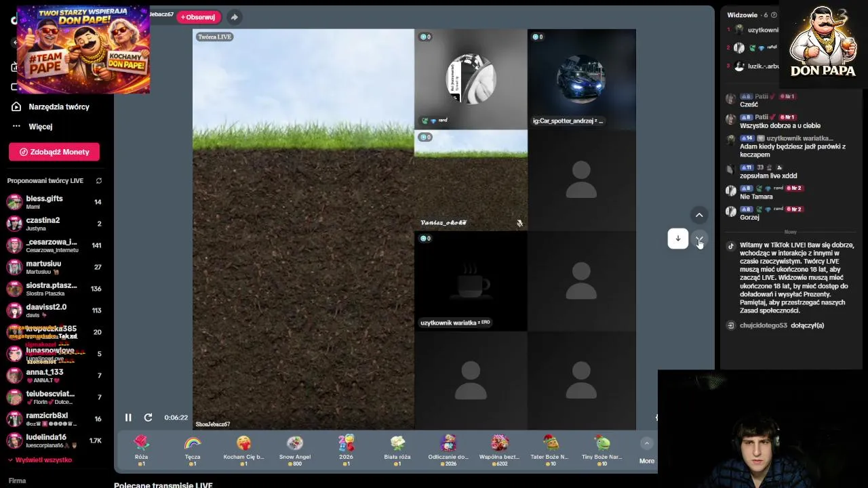Image resolution: width=868 pixels, height=488 pixels.
Task: Send the Odliczanie do... gift
Action: point(448,451)
